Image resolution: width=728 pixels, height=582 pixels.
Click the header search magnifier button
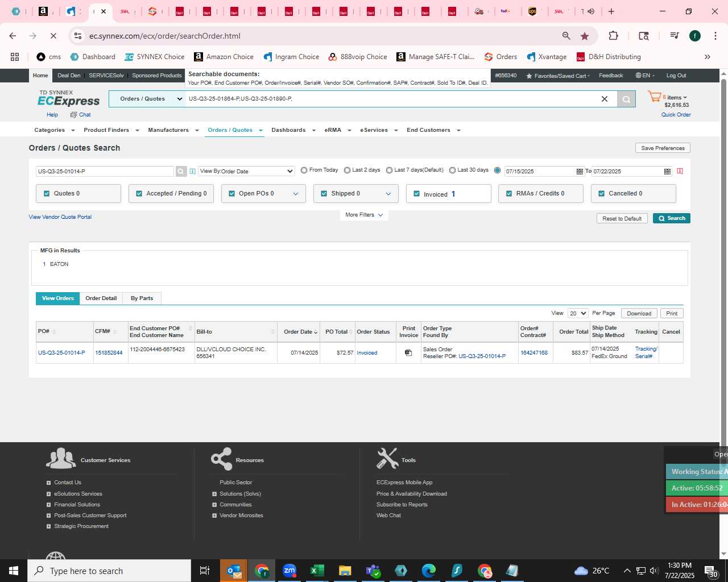pos(626,99)
